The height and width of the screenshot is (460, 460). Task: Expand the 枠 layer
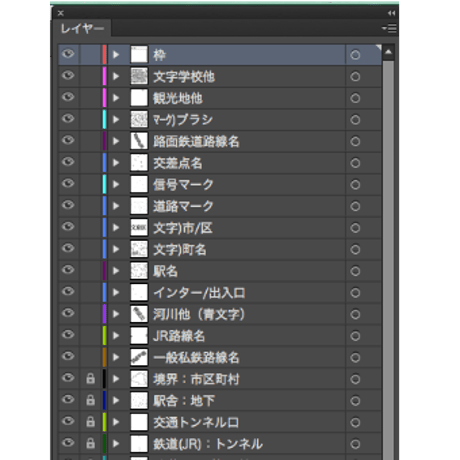click(x=116, y=55)
